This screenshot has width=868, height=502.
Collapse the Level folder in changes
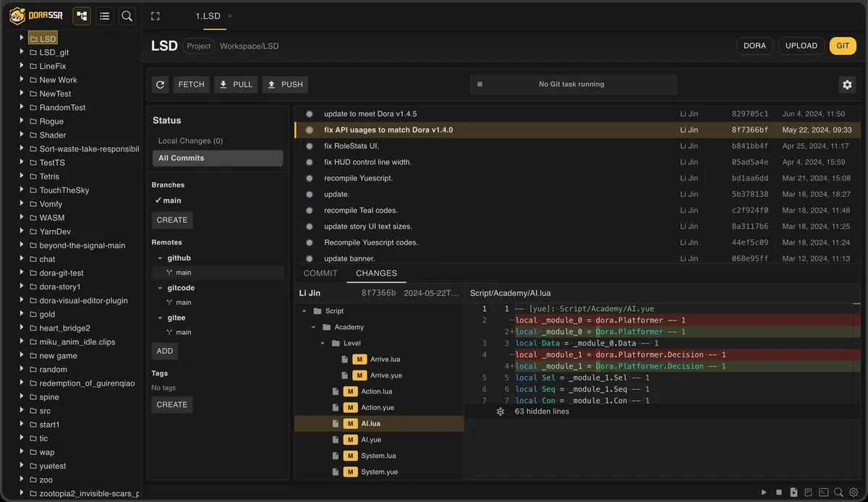(x=323, y=344)
